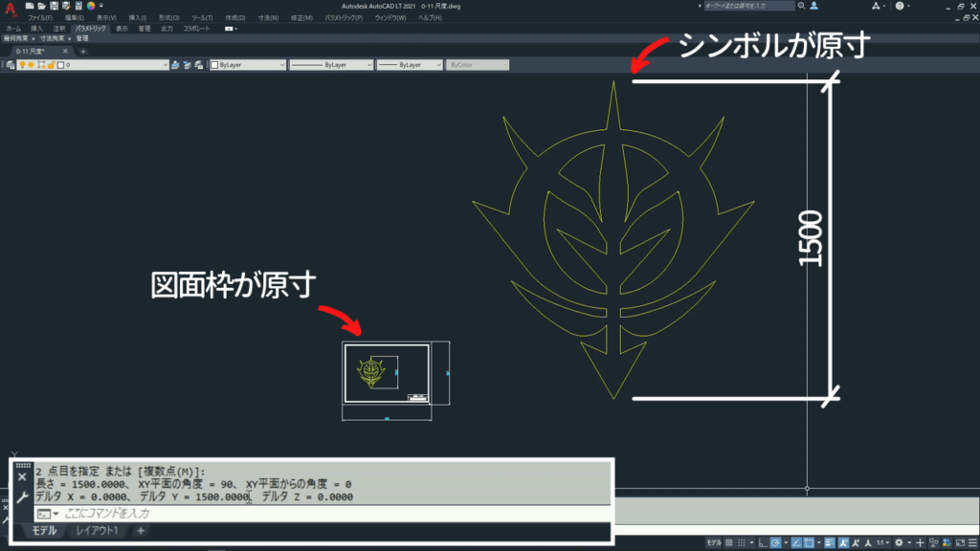This screenshot has width=980, height=551.
Task: Click the keyword search input field
Action: tap(748, 6)
